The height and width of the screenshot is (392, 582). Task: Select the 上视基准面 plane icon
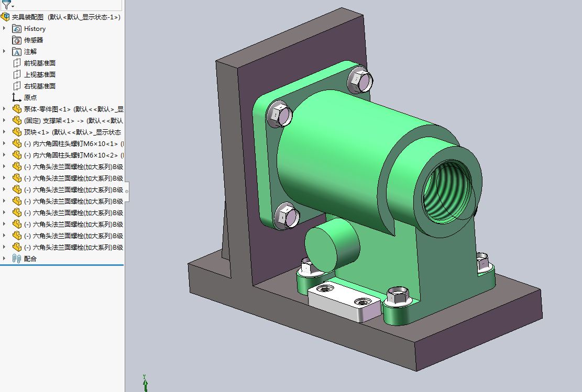pos(17,74)
